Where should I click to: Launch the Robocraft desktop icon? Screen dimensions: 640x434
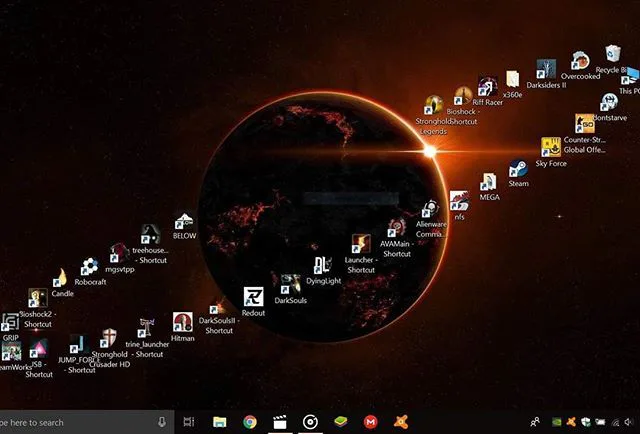click(x=89, y=267)
